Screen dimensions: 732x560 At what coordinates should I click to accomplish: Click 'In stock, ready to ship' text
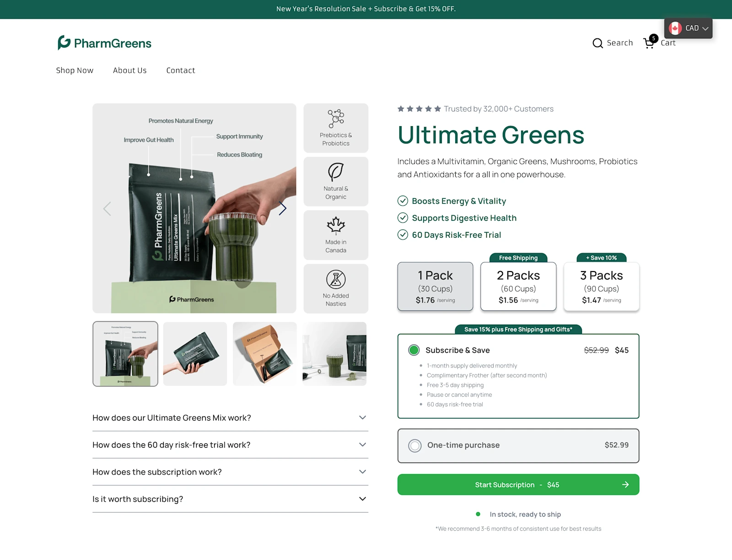coord(525,514)
